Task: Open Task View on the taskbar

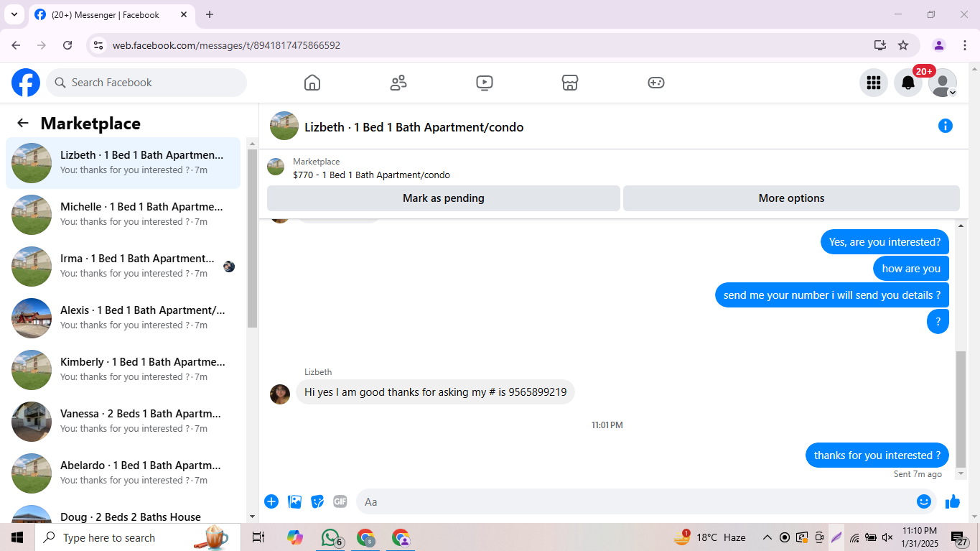Action: 258,537
